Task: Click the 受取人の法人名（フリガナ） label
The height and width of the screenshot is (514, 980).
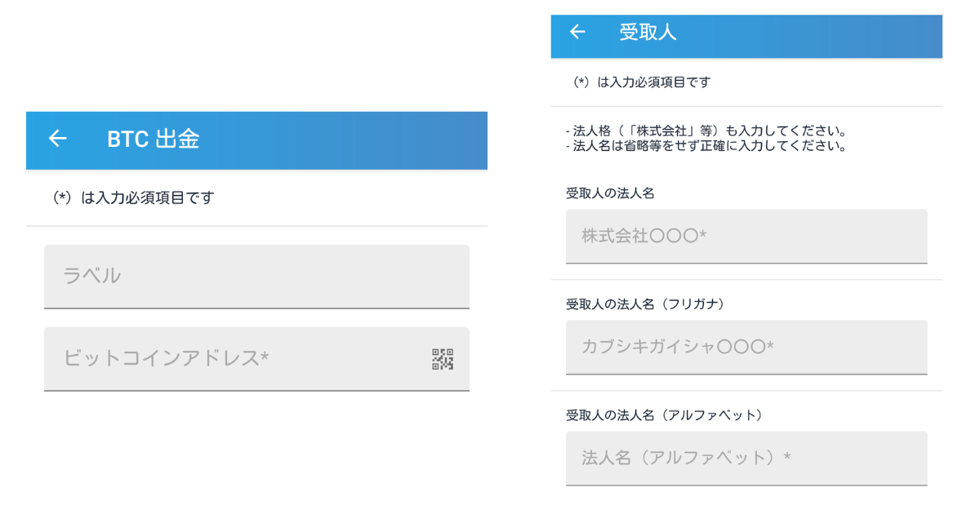Action: coord(645,304)
